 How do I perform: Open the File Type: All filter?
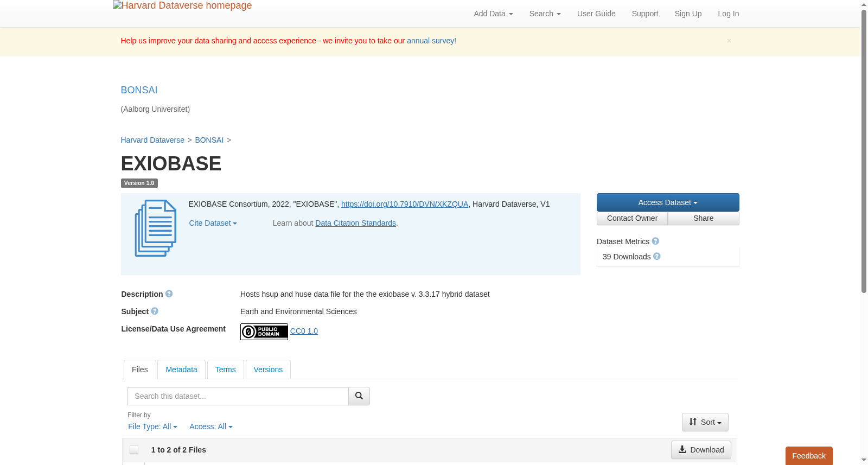152,426
